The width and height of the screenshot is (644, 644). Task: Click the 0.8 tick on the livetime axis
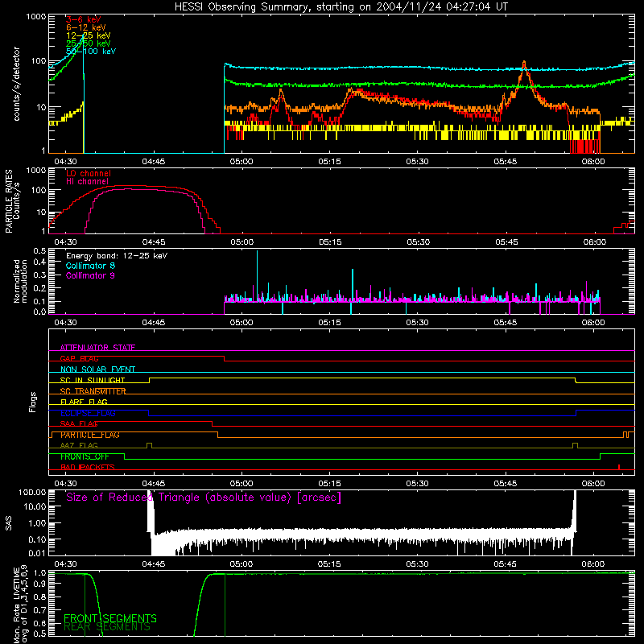[39, 597]
